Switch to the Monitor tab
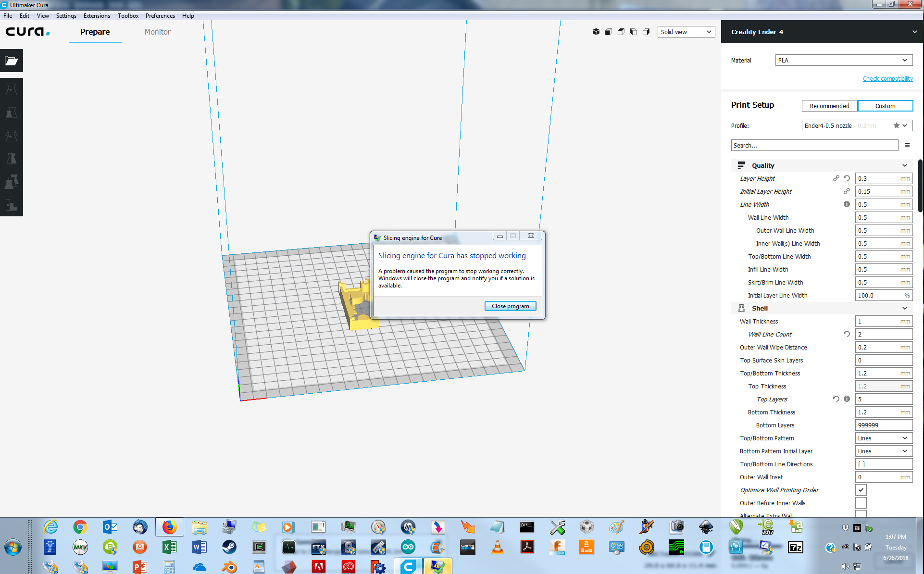The height and width of the screenshot is (574, 924). 157,32
